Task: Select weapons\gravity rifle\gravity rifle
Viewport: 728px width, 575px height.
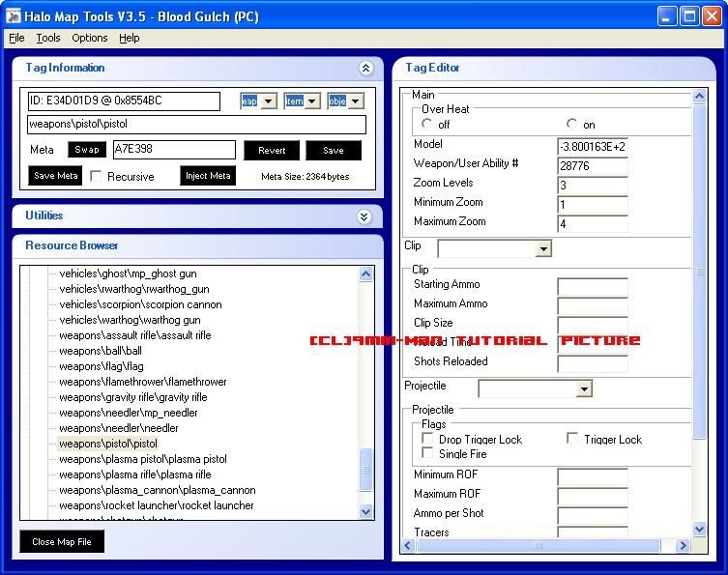Action: [x=133, y=397]
